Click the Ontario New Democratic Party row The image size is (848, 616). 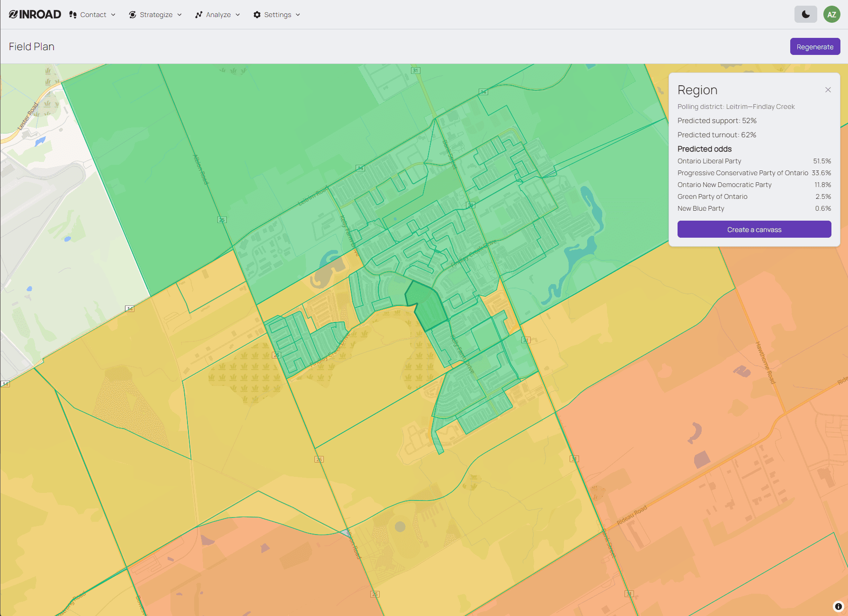[x=754, y=185]
